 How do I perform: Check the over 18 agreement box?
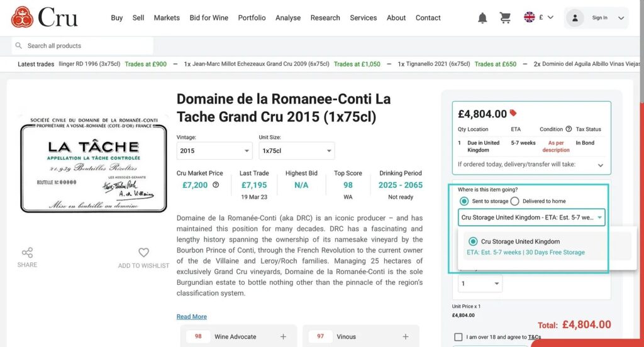[x=458, y=337]
